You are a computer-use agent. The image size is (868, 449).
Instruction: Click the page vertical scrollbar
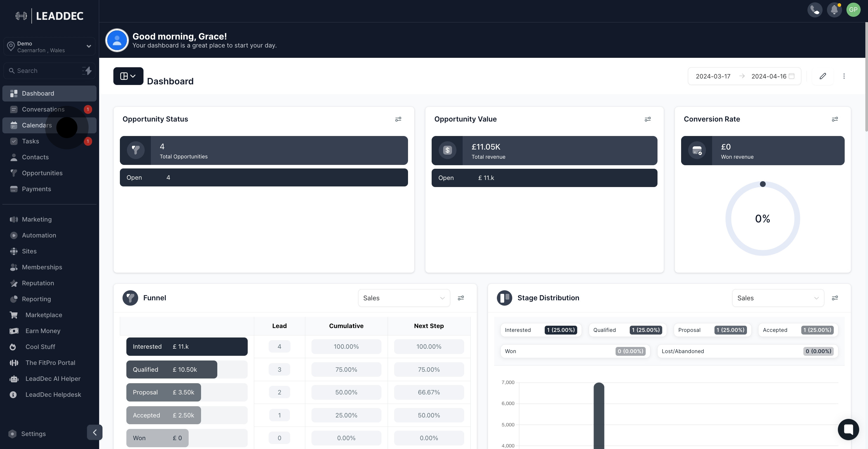point(866,77)
